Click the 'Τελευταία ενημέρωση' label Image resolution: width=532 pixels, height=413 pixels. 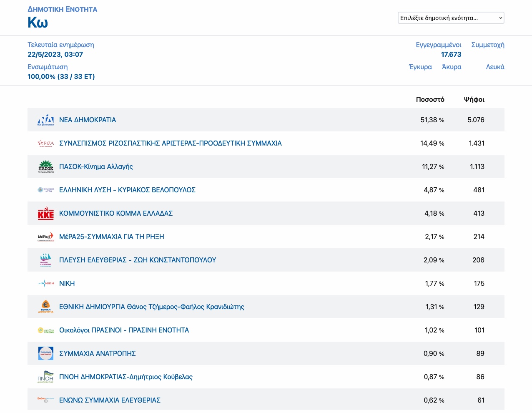61,45
